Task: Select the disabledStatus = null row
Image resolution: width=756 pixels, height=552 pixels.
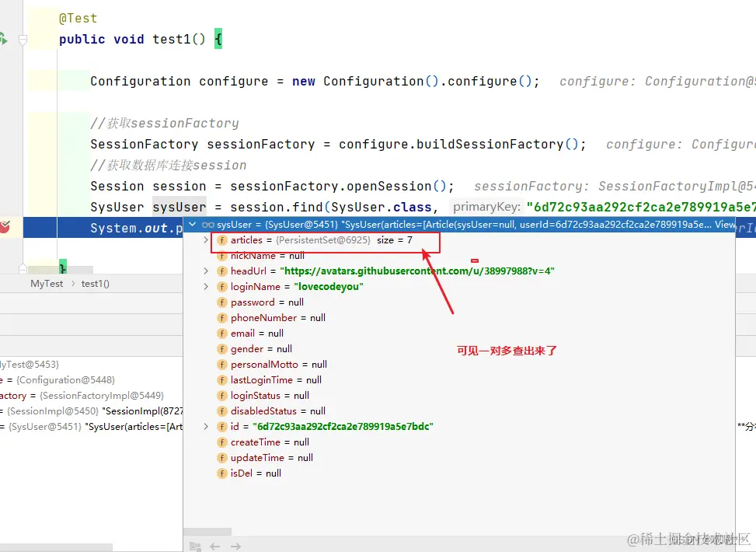Action: (x=459, y=411)
